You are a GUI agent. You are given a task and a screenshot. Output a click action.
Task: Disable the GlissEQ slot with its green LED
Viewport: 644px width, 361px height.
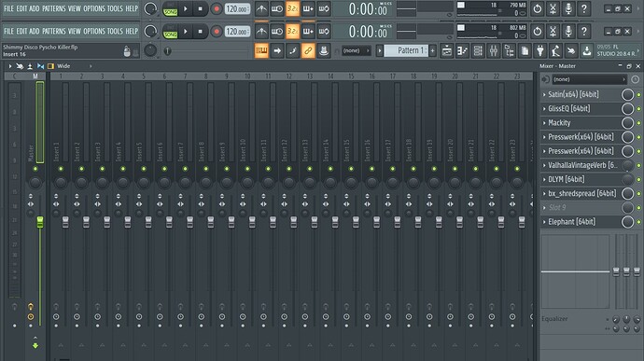(638, 109)
